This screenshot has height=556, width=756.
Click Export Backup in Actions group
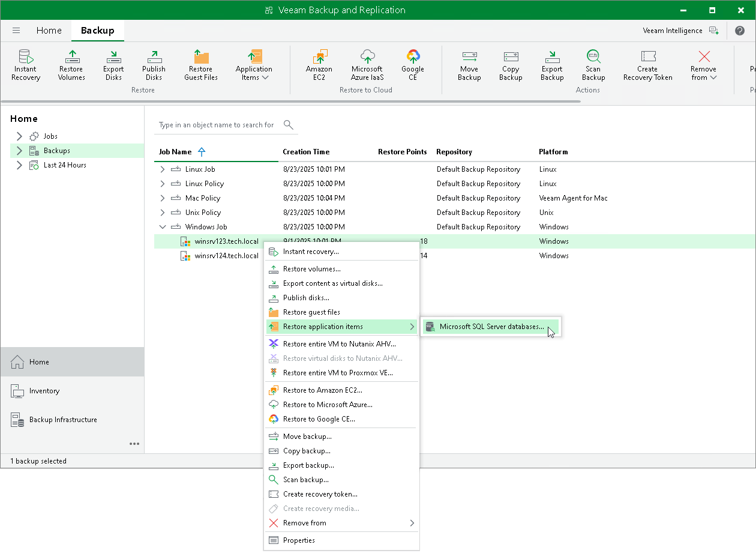[x=552, y=65]
